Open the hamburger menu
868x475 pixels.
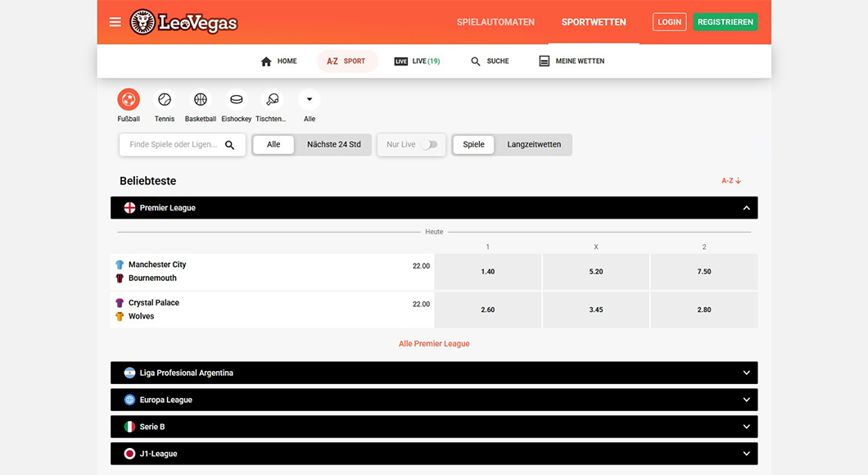(x=115, y=22)
